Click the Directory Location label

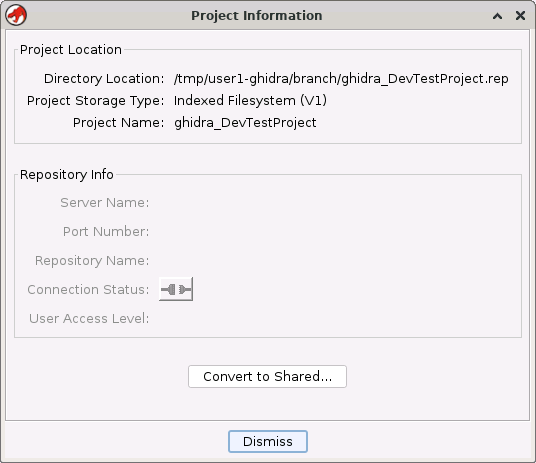[x=104, y=79]
